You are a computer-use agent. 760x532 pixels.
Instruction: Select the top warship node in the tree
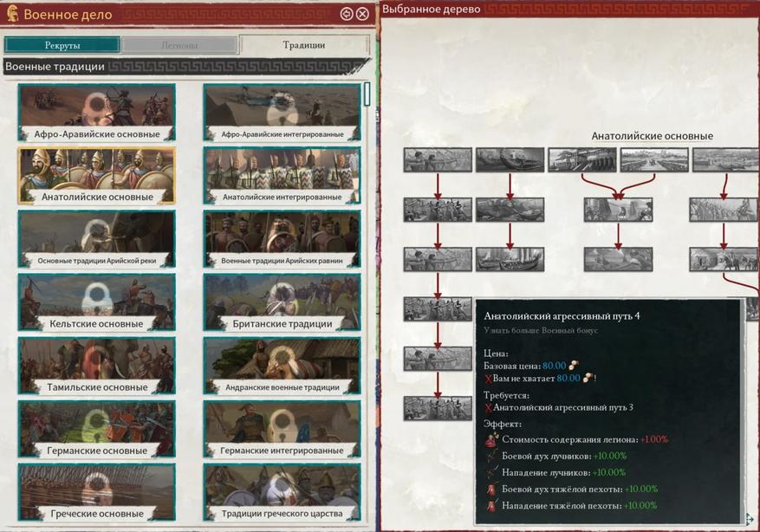pyautogui.click(x=510, y=160)
